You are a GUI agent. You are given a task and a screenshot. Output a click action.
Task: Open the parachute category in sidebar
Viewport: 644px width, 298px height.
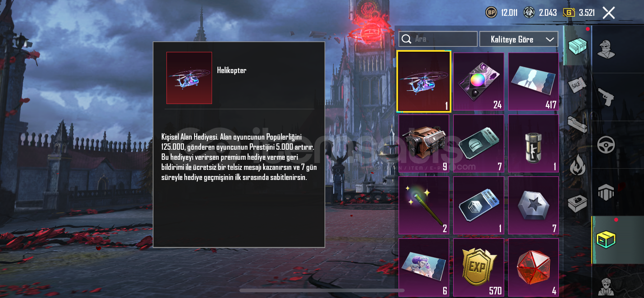point(606,193)
